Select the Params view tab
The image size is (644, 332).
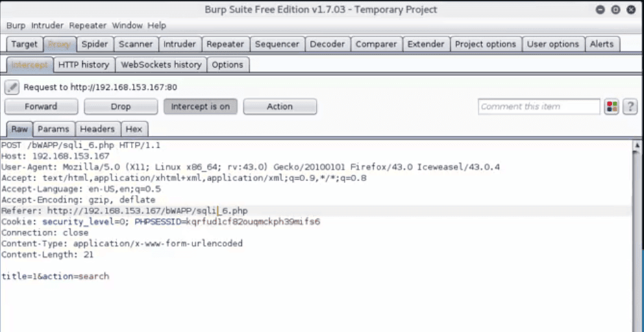point(53,129)
